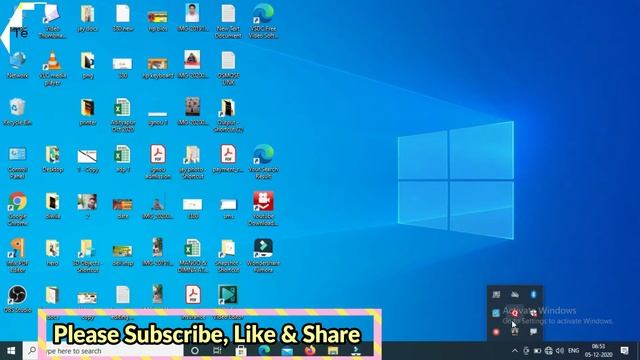Launch Microsoft Edge from the taskbar
The height and width of the screenshot is (360, 640).
pyautogui.click(x=264, y=351)
